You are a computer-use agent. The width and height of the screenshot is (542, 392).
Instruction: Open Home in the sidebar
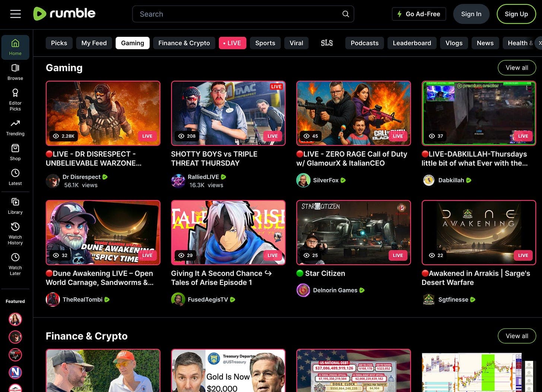coord(15,47)
